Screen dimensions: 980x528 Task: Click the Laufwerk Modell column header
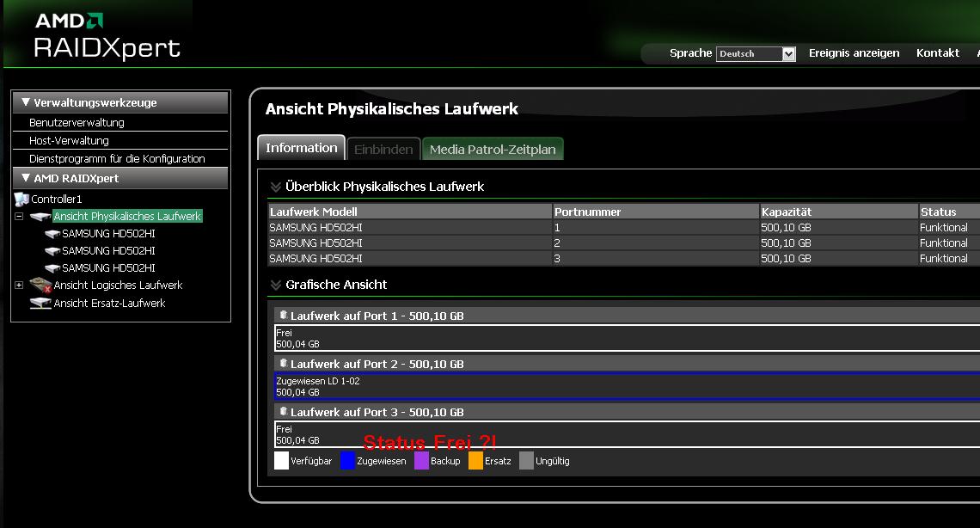click(410, 212)
